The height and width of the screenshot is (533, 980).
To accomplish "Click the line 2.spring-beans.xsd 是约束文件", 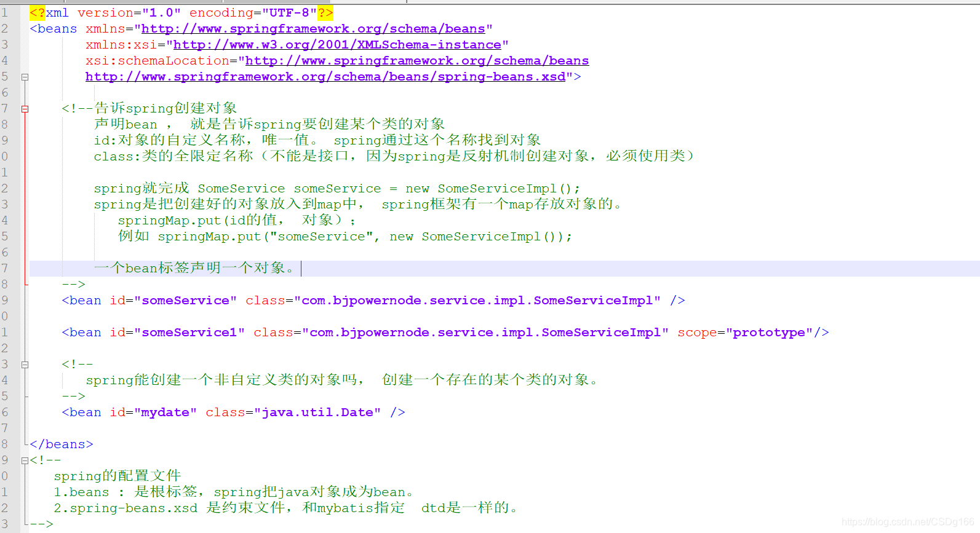I will 286,508.
